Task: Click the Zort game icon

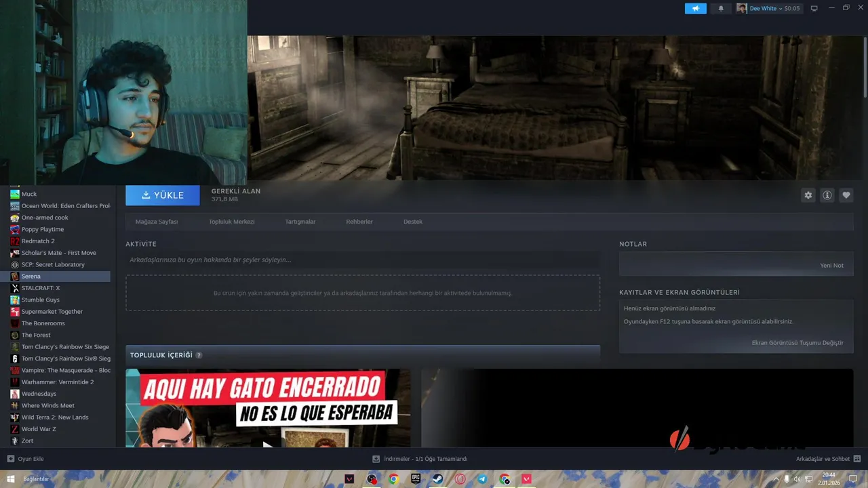Action: (x=15, y=441)
